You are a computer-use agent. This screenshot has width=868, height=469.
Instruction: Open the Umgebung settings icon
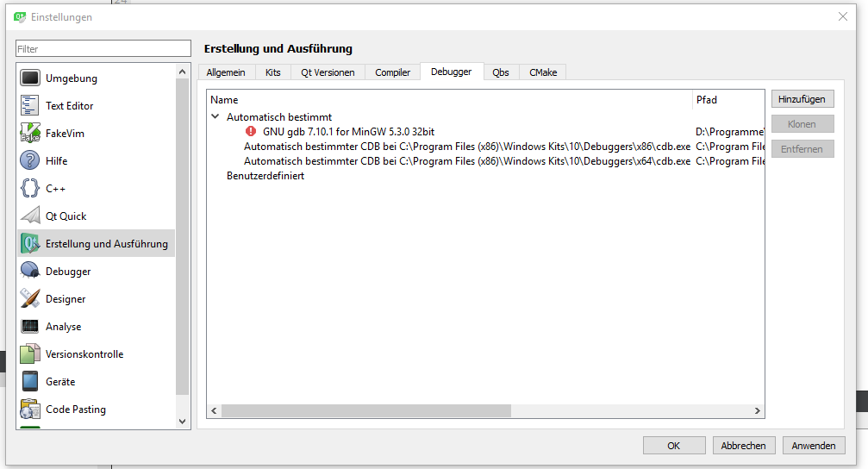30,78
